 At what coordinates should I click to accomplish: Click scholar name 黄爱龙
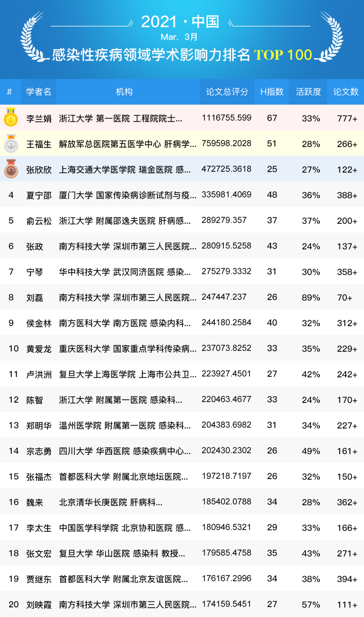[x=39, y=349]
